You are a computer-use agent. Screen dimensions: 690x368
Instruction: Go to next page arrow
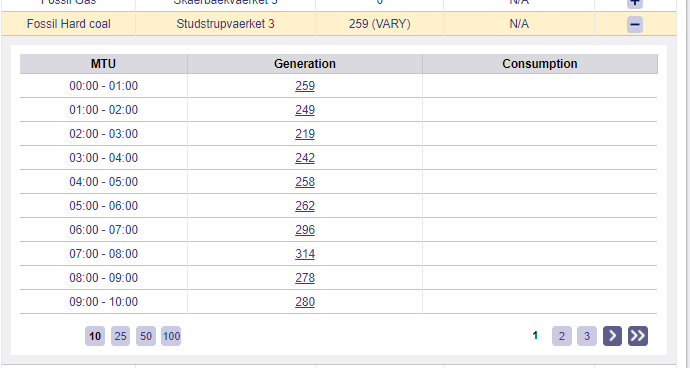(612, 336)
